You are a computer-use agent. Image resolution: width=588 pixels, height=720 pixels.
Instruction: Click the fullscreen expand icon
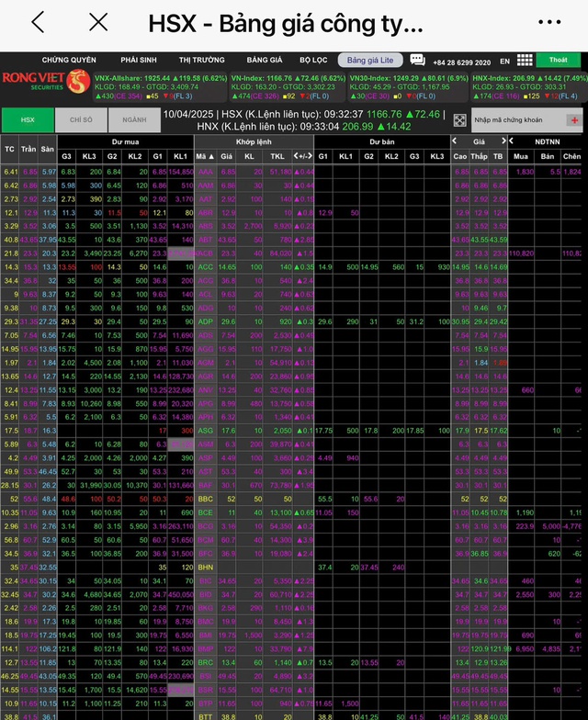(x=459, y=120)
